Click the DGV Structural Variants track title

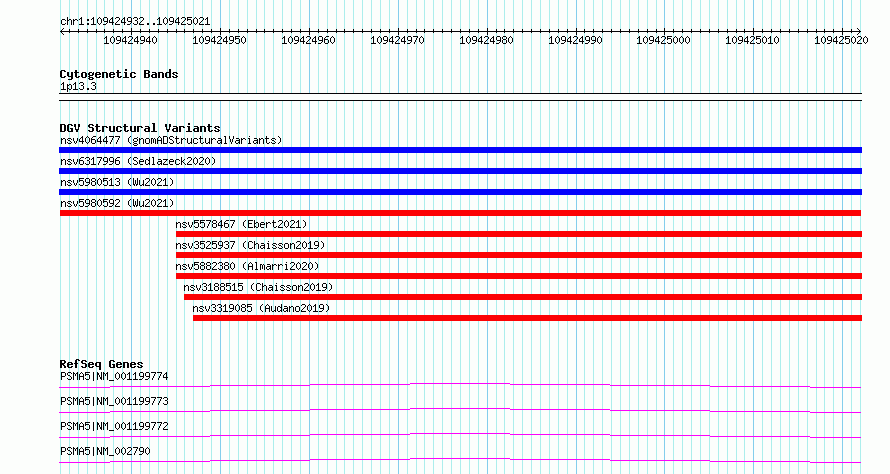pos(140,128)
